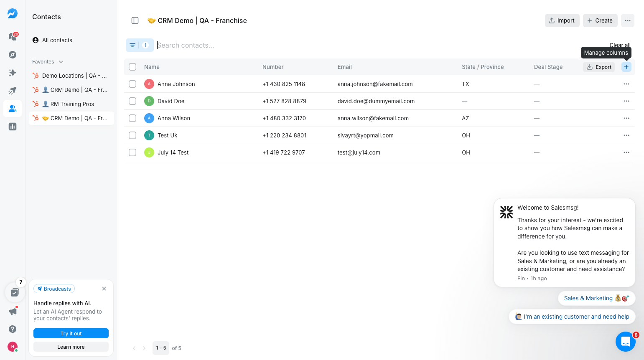The height and width of the screenshot is (360, 644).
Task: Open the help question mark icon
Action: [13, 329]
